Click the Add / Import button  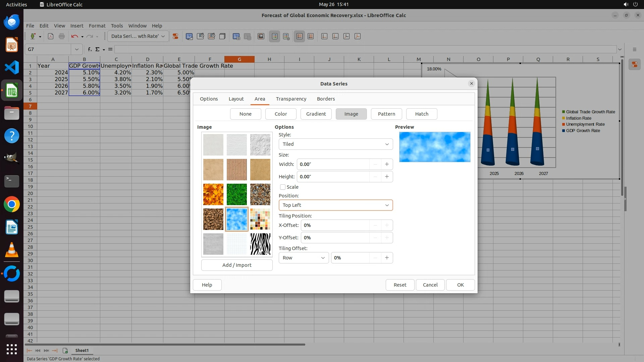coord(236,265)
